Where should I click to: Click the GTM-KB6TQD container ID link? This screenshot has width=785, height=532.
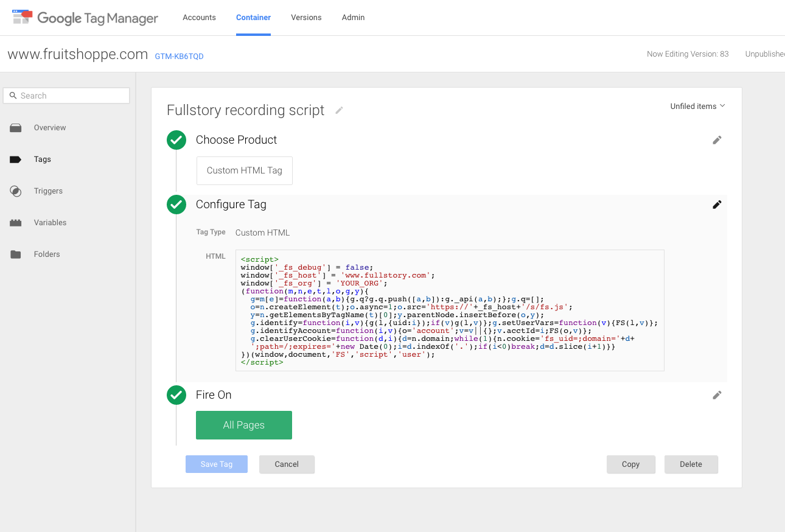pyautogui.click(x=180, y=57)
